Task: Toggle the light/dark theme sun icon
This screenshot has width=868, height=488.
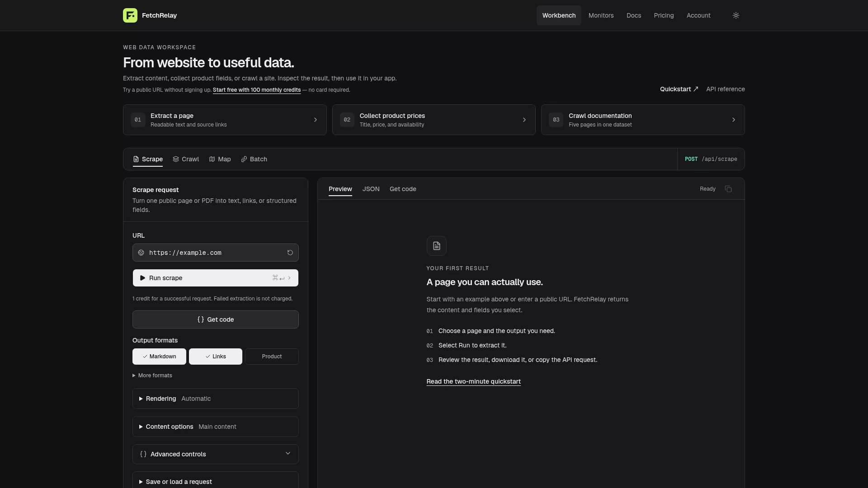Action: point(736,15)
